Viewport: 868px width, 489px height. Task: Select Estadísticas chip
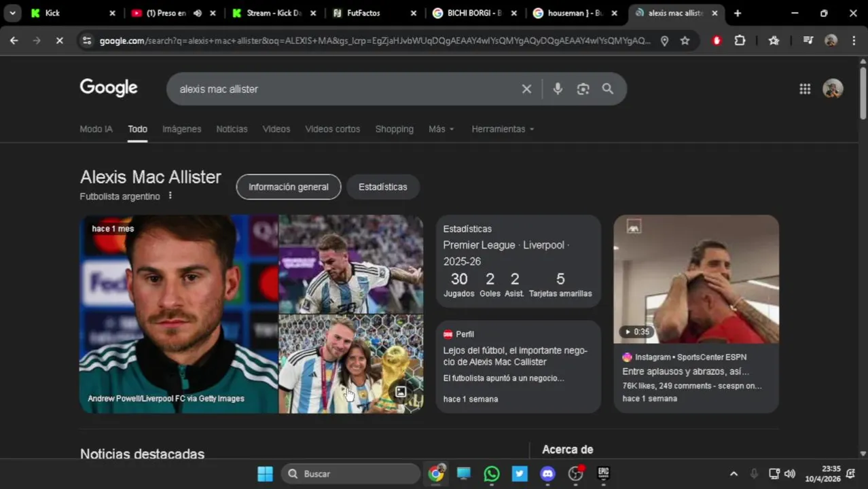click(x=382, y=187)
